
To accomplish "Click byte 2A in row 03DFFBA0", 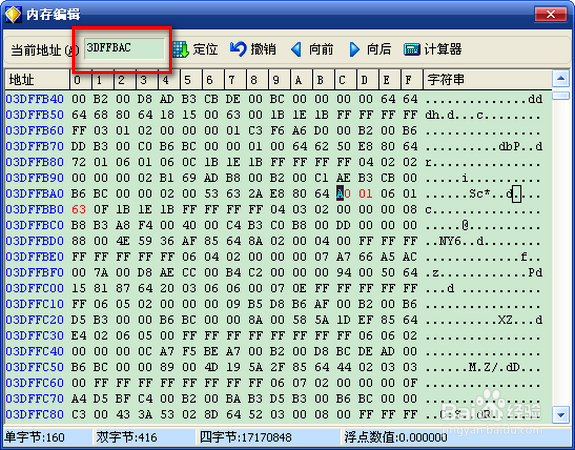I will point(255,194).
